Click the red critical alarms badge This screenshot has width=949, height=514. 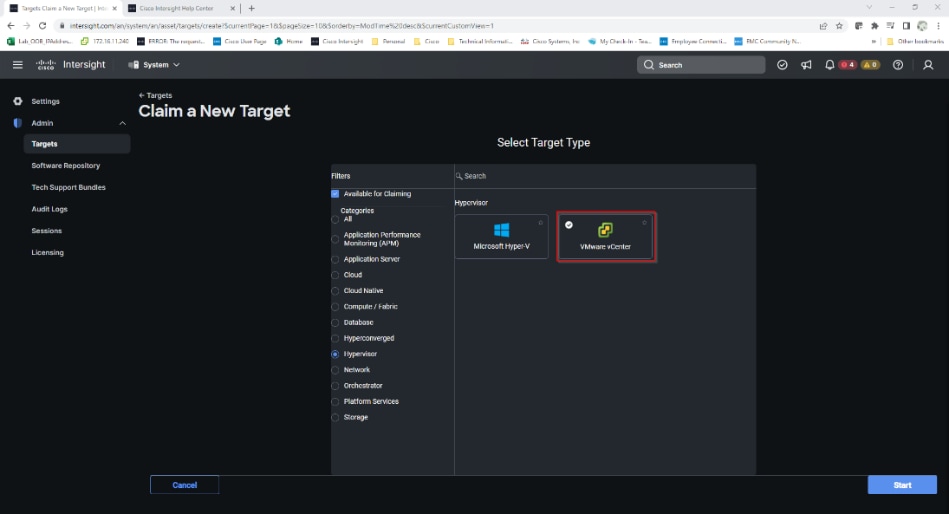847,65
